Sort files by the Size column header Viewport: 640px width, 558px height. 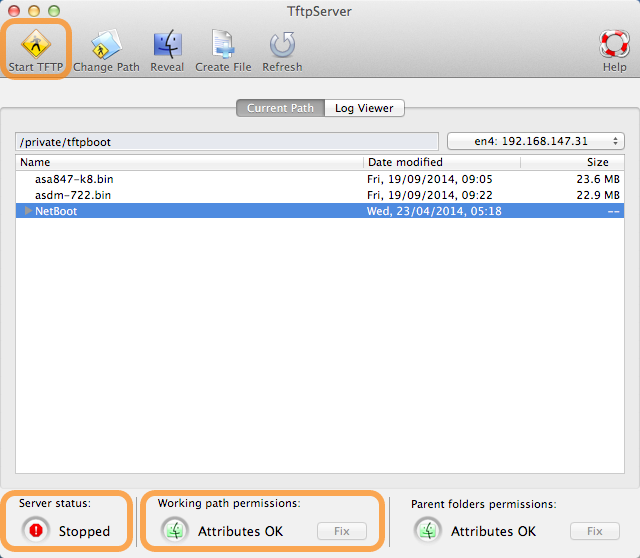[x=595, y=162]
